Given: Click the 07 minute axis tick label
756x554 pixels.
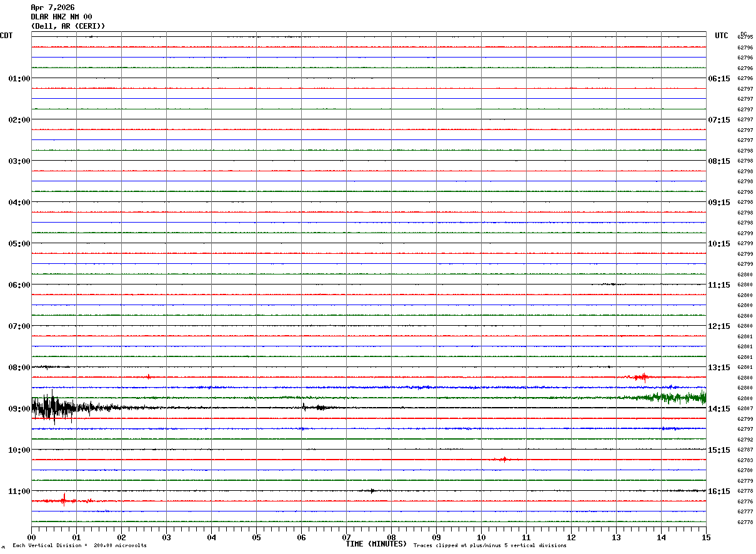Looking at the screenshot, I should pos(346,538).
